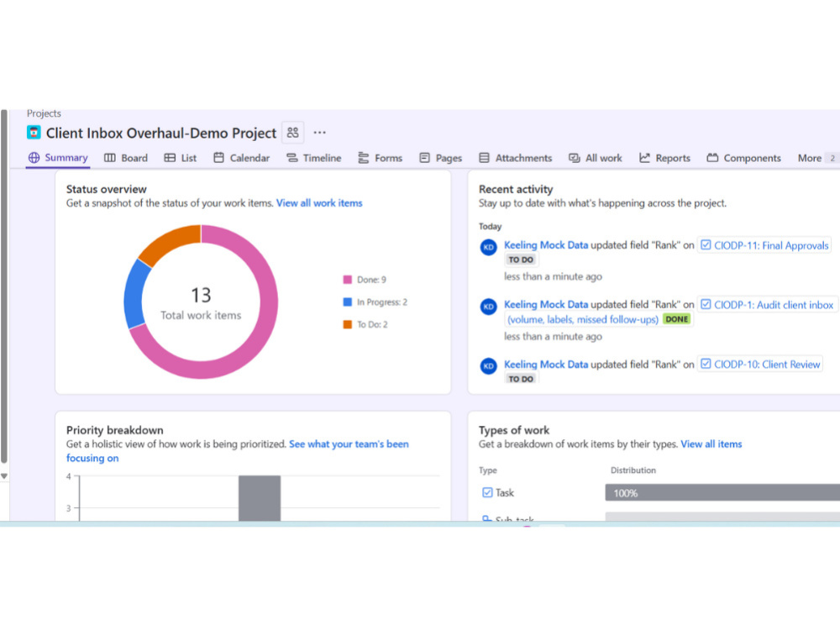Click the KD avatar on first activity
Viewport: 840px width, 630px height.
click(x=489, y=248)
